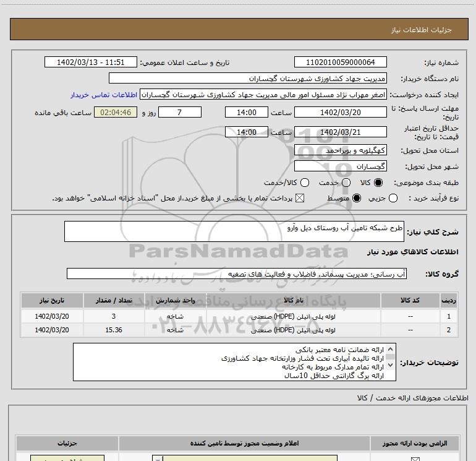Screen dimensions: 476x461
Task: Click HDPE pipe name in row 1
Action: pos(293,316)
